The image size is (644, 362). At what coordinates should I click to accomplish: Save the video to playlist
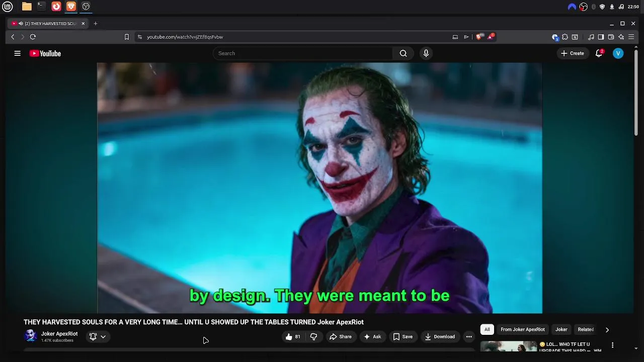pos(403,337)
